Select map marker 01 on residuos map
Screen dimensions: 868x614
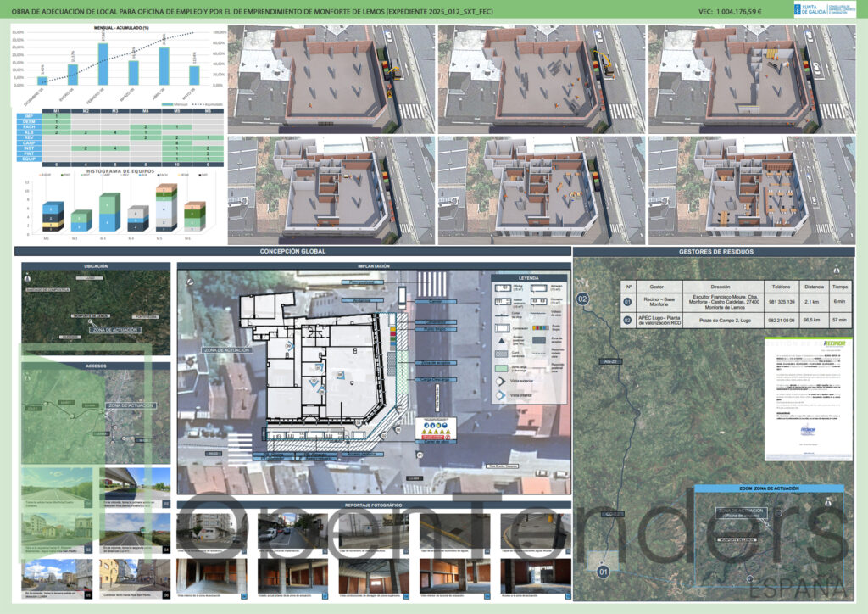click(603, 572)
